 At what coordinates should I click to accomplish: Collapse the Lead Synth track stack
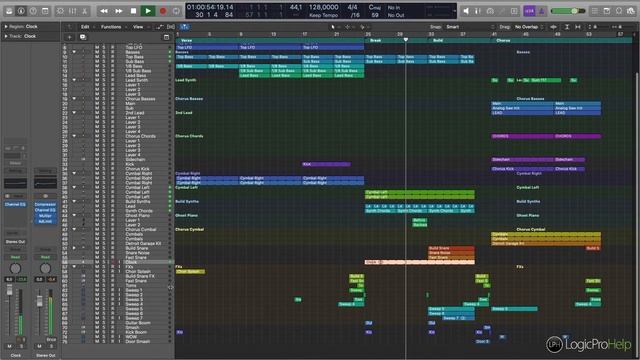(74, 80)
